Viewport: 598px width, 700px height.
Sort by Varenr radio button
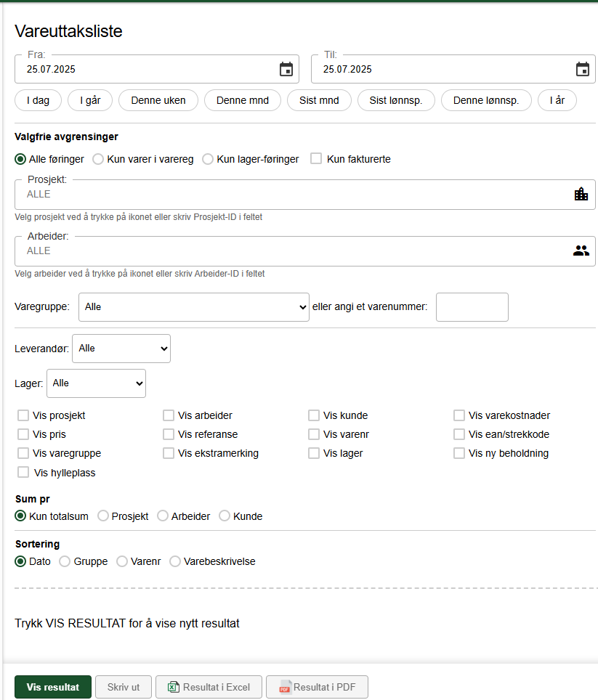(122, 561)
